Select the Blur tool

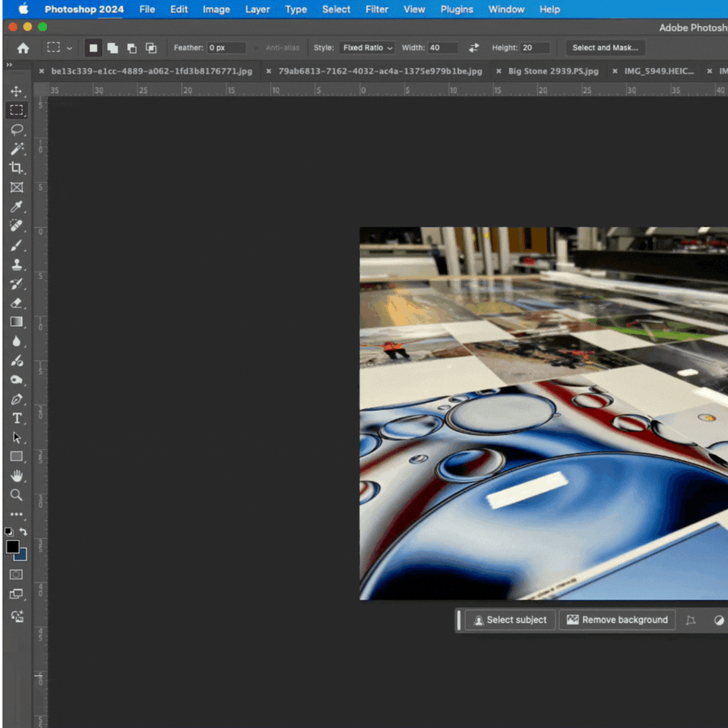pyautogui.click(x=17, y=341)
